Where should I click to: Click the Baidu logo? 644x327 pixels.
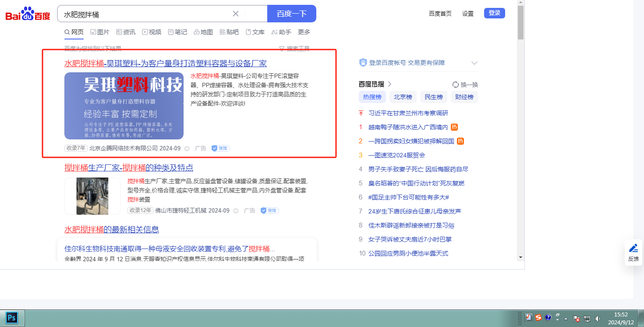[28, 14]
